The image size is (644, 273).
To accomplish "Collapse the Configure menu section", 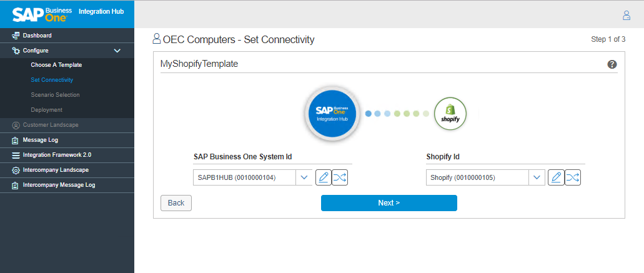I will coord(117,51).
